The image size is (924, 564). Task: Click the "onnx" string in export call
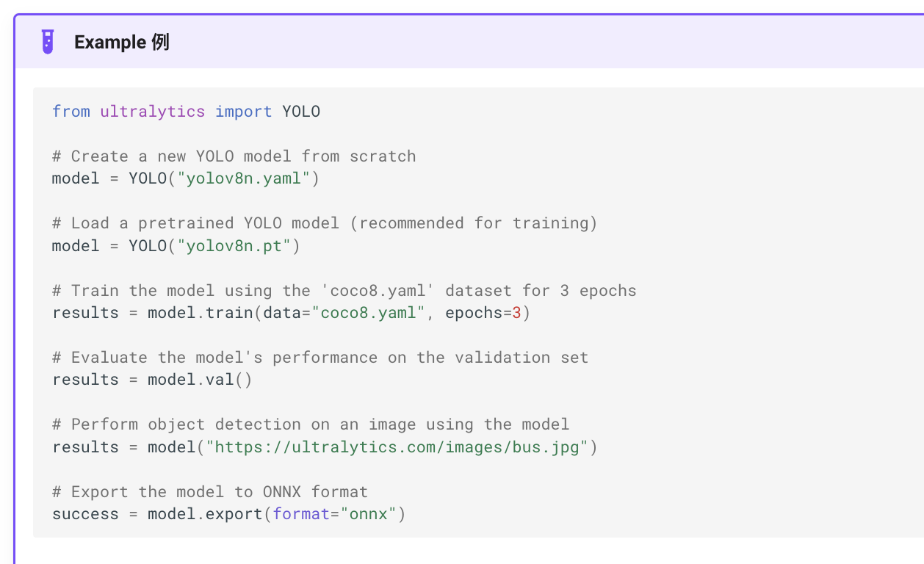pyautogui.click(x=367, y=514)
